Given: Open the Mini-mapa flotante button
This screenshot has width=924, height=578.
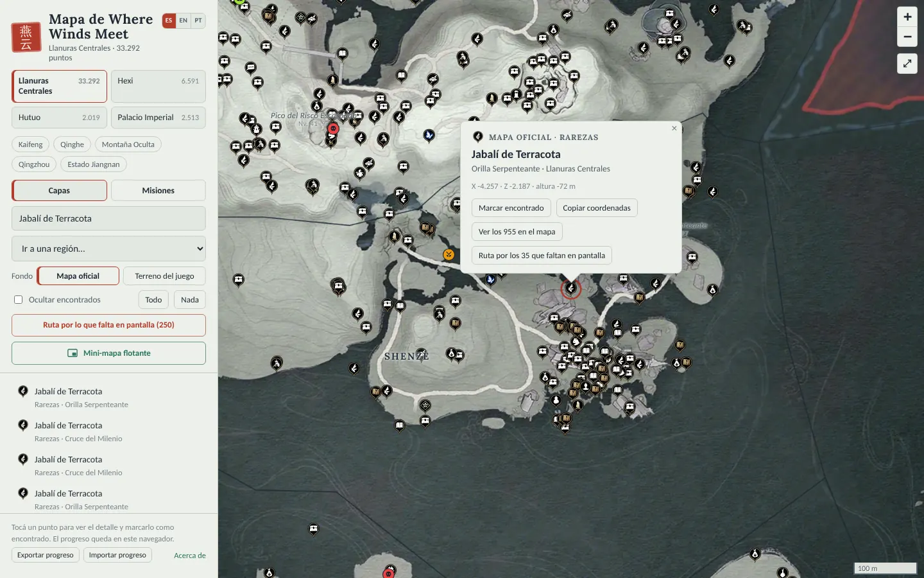Looking at the screenshot, I should (x=108, y=353).
